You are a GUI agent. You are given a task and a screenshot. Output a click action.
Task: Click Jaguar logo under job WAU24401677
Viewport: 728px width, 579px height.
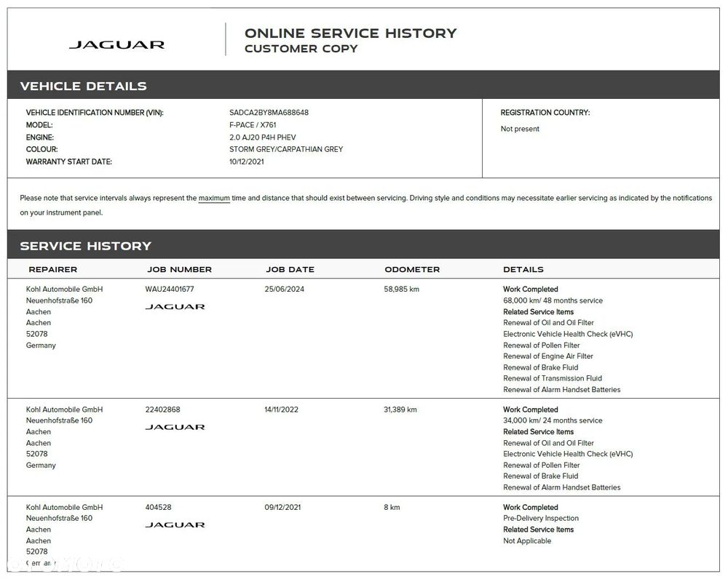(x=175, y=307)
